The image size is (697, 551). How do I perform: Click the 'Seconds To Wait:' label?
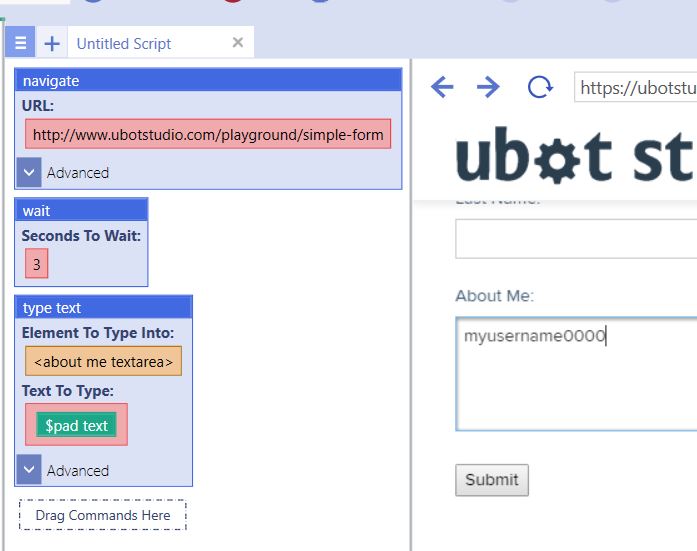[x=81, y=236]
